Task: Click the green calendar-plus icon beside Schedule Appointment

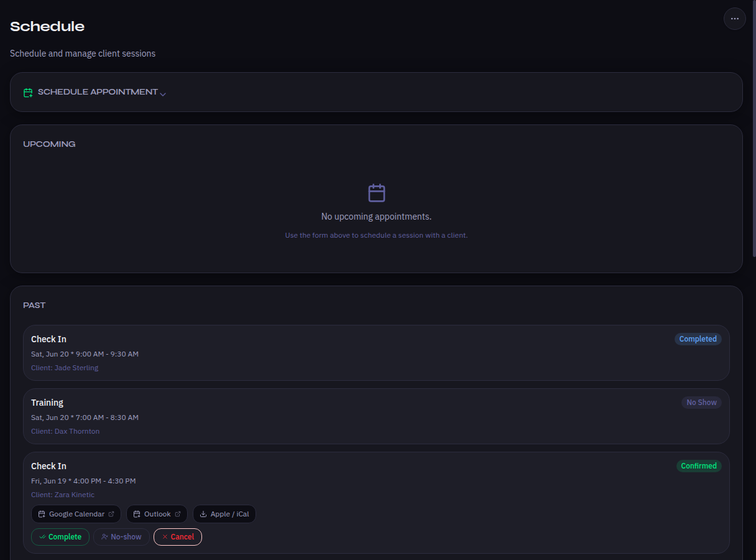Action: click(x=28, y=93)
